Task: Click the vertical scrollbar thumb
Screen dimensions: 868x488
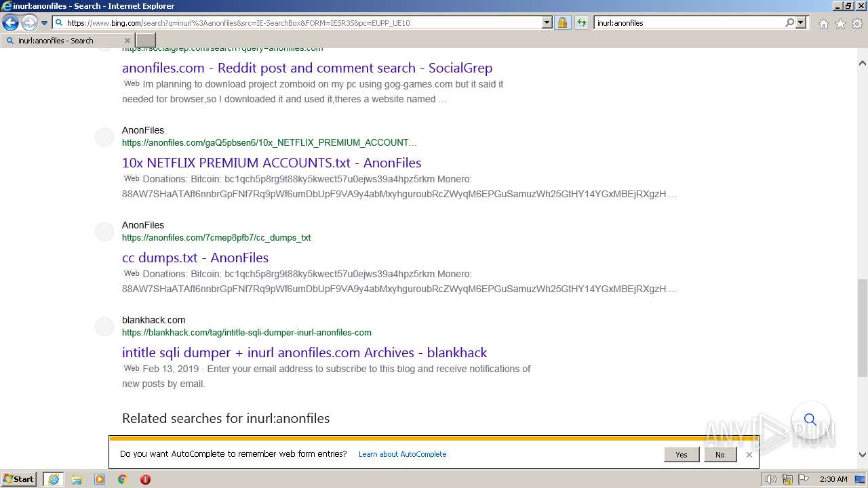Action: [x=863, y=327]
